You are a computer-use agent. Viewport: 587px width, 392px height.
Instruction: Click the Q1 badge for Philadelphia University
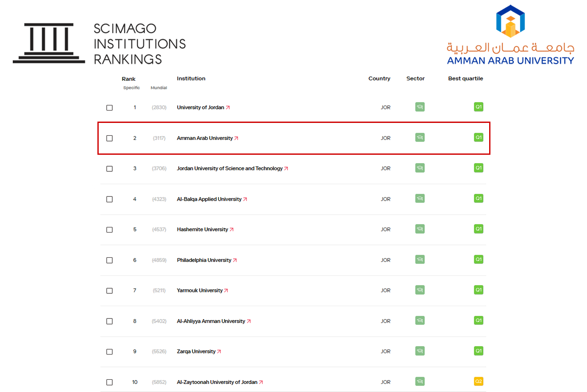(479, 260)
